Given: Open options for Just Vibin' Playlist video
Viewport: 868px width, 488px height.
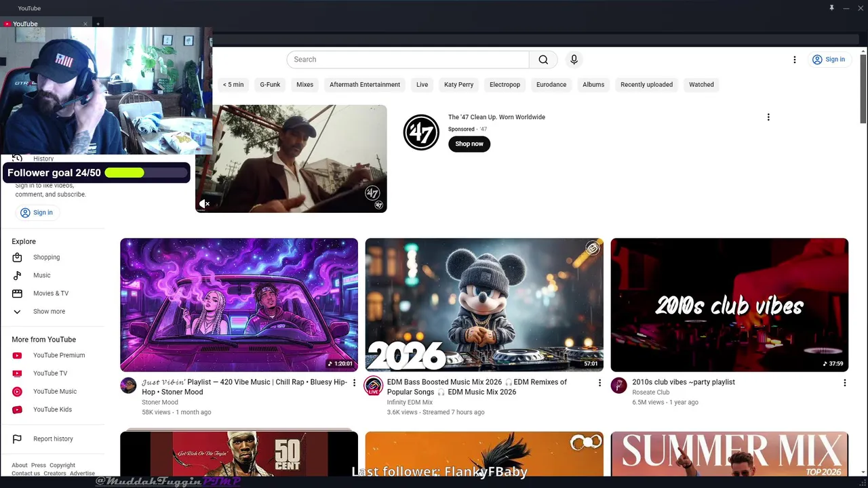Looking at the screenshot, I should (354, 383).
